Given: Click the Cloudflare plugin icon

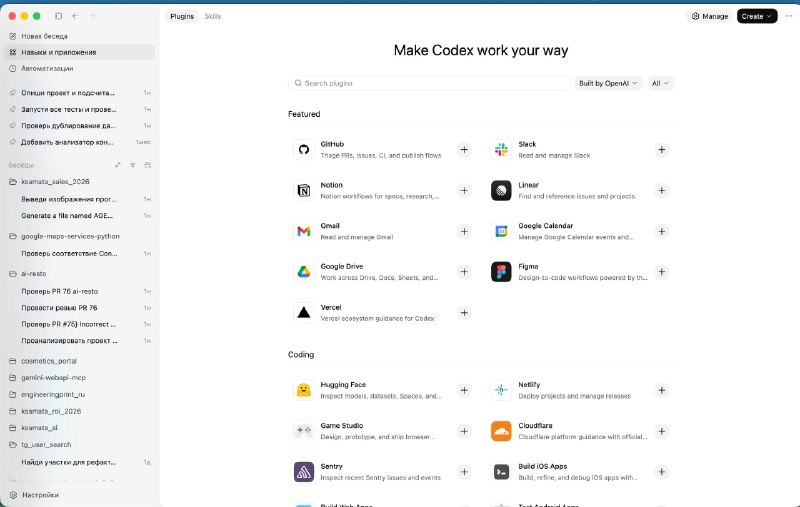Looking at the screenshot, I should point(501,431).
